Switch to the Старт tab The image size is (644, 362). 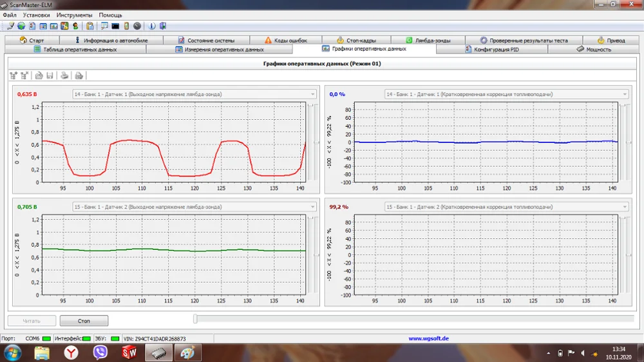pyautogui.click(x=32, y=41)
